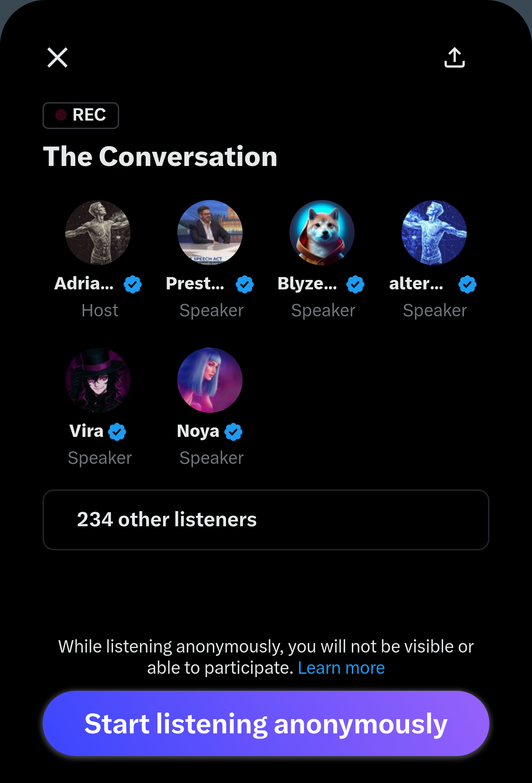Expand the 234 other listeners list
This screenshot has height=783, width=532.
266,520
